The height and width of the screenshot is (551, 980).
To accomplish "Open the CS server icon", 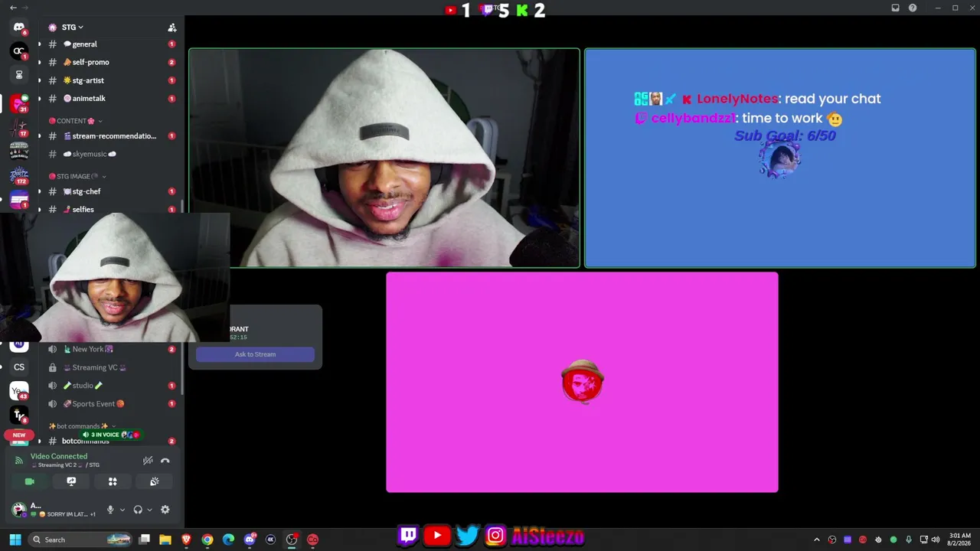I will point(19,367).
